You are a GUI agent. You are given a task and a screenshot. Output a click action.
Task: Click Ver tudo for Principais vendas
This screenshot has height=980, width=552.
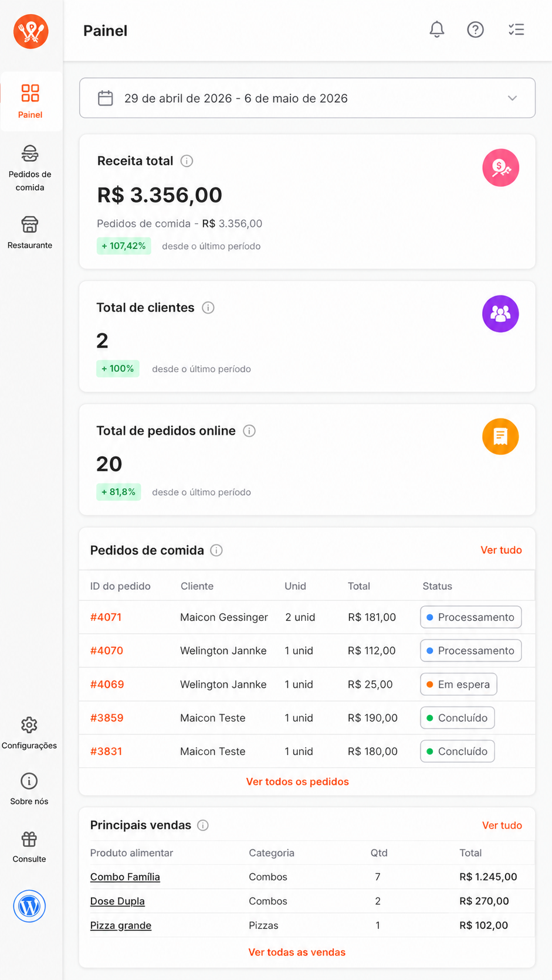pos(502,825)
